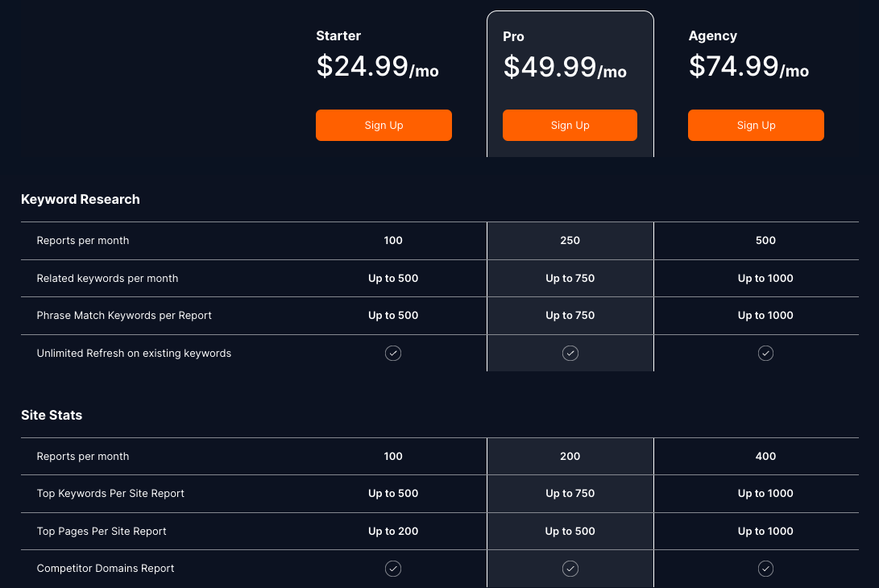Click the Agency plan name heading
The width and height of the screenshot is (879, 588).
(x=712, y=36)
